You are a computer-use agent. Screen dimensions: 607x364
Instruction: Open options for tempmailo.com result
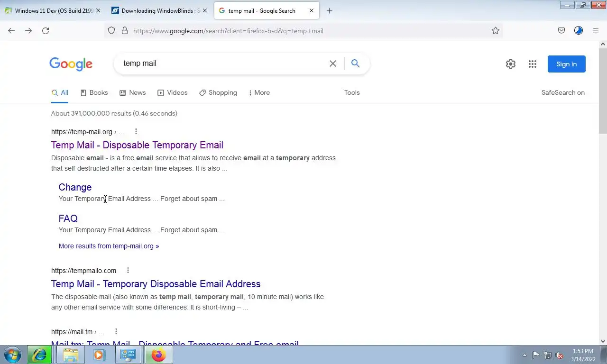click(x=128, y=271)
